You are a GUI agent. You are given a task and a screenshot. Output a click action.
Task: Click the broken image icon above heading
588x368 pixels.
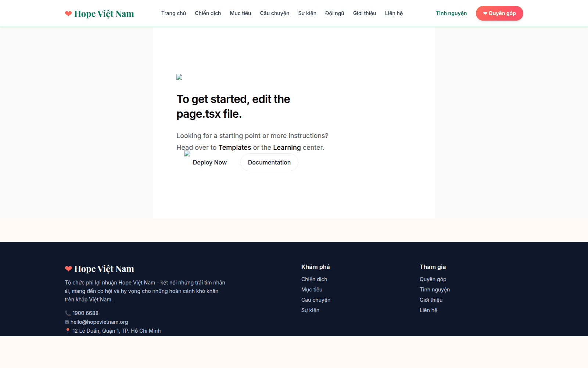[x=179, y=77]
